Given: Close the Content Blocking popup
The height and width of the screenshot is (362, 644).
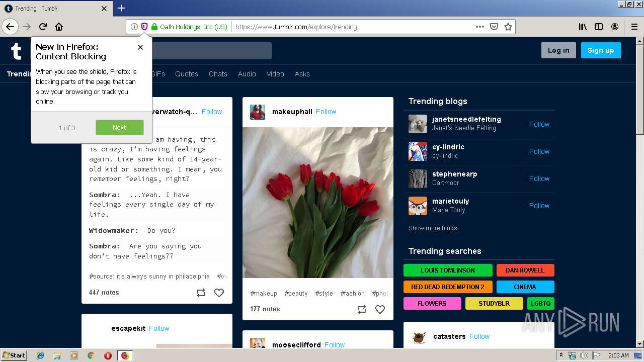Looking at the screenshot, I should 140,47.
